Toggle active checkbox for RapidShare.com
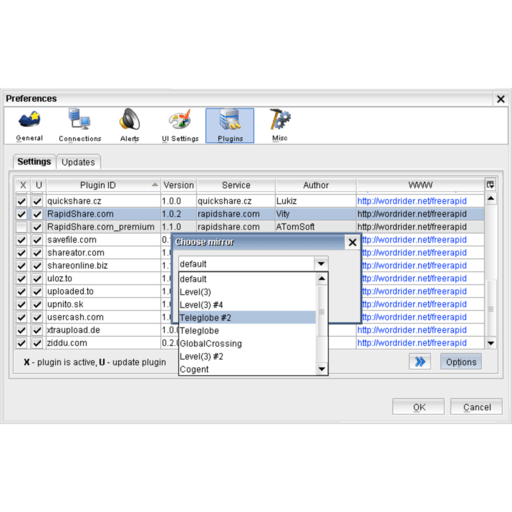The height and width of the screenshot is (512, 512). coord(22,214)
